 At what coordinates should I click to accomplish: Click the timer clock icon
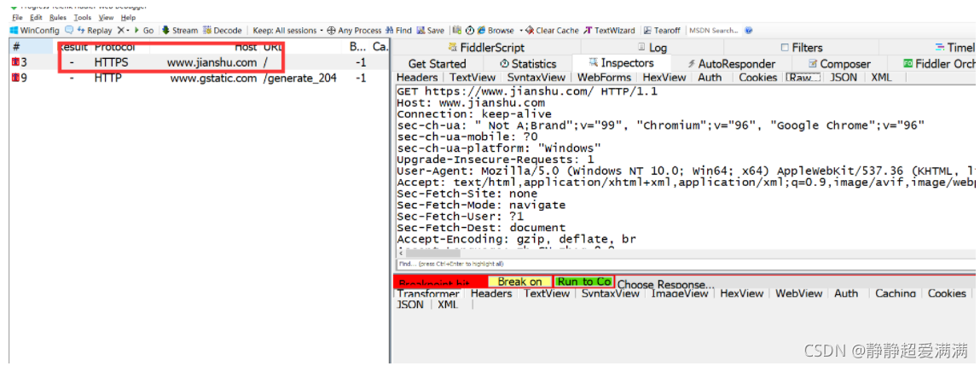point(469,30)
